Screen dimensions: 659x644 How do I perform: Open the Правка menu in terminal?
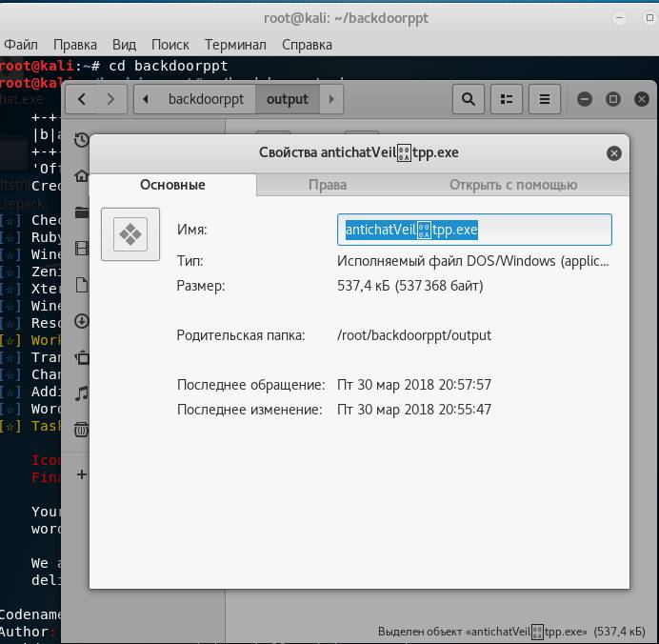click(x=75, y=44)
